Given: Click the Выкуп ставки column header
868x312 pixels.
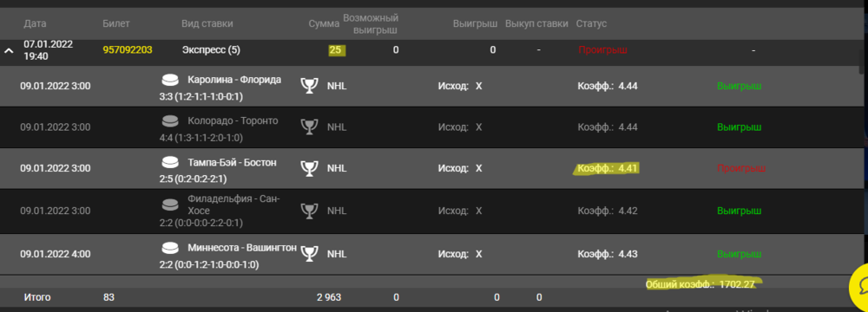Looking at the screenshot, I should pos(536,23).
